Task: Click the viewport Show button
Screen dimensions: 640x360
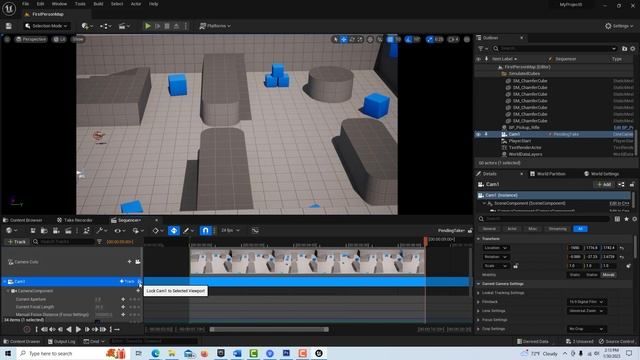Action: pyautogui.click(x=78, y=39)
